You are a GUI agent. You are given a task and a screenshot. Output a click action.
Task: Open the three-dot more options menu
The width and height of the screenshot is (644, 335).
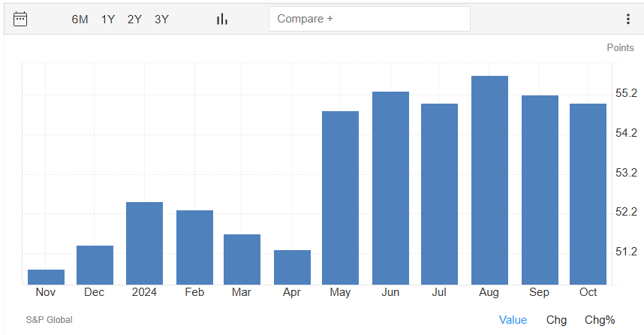click(628, 19)
